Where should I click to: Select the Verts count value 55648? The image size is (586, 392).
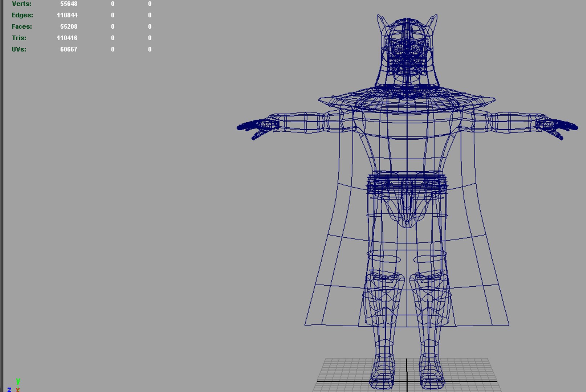(x=69, y=4)
